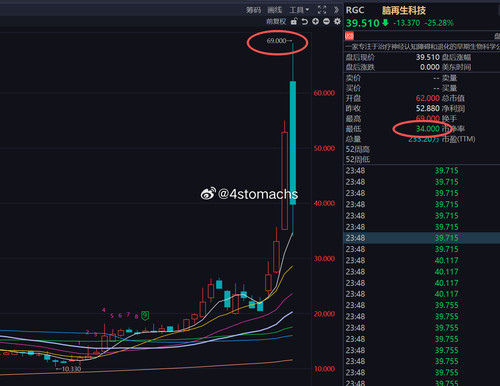Click the magenta number 4 marker

point(104,310)
